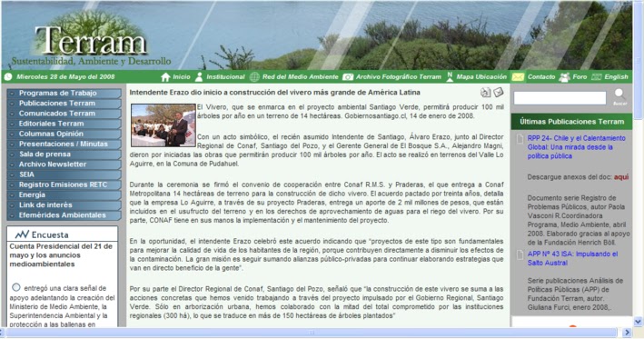Select the first survey radio option
The image size is (644, 339).
point(16,287)
